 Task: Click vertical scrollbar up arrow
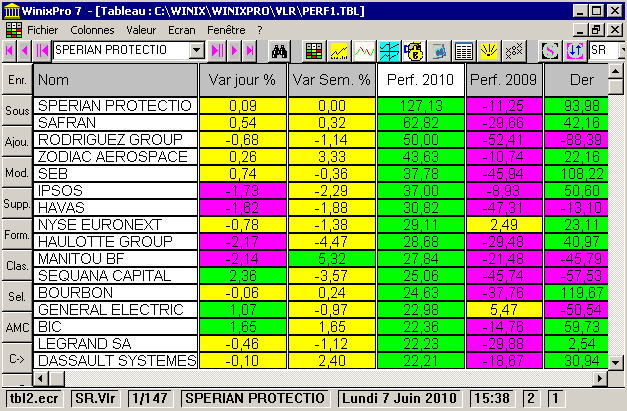615,72
